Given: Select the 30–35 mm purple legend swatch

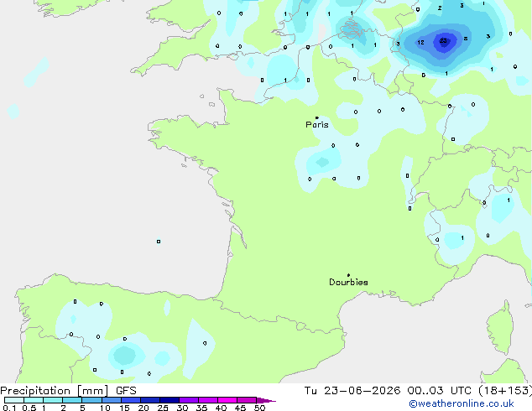Looking at the screenshot, I should point(189,400).
